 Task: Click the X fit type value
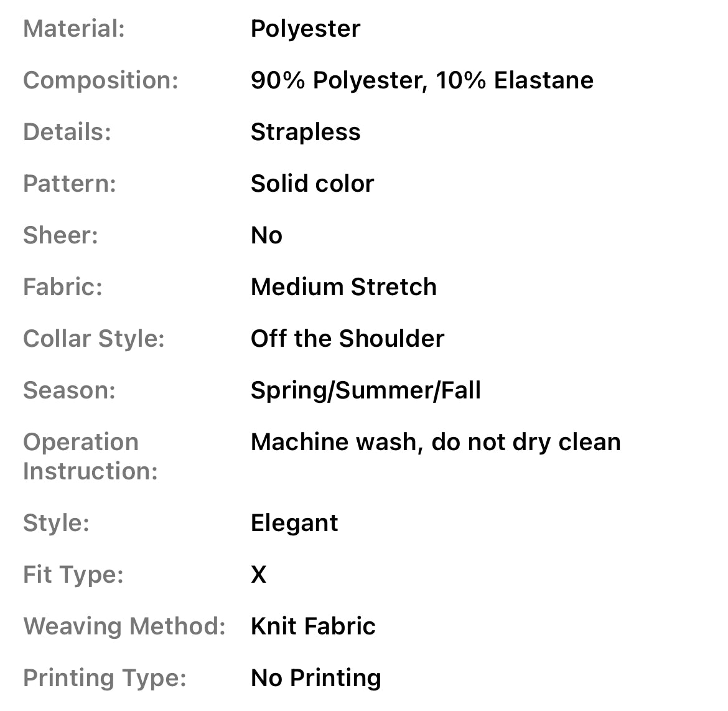tap(258, 575)
